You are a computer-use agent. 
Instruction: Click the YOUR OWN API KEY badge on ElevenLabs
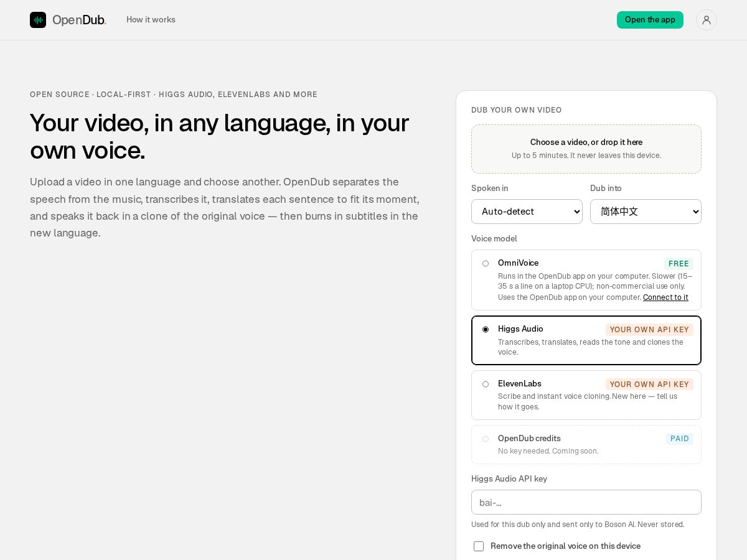[x=649, y=385]
